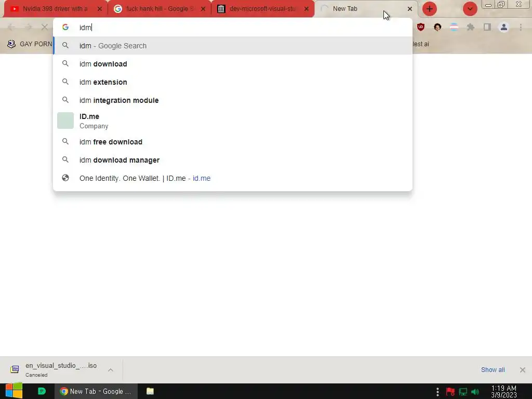532x399 pixels.
Task: Pick the 'idm download manager' suggestion
Action: (x=233, y=160)
